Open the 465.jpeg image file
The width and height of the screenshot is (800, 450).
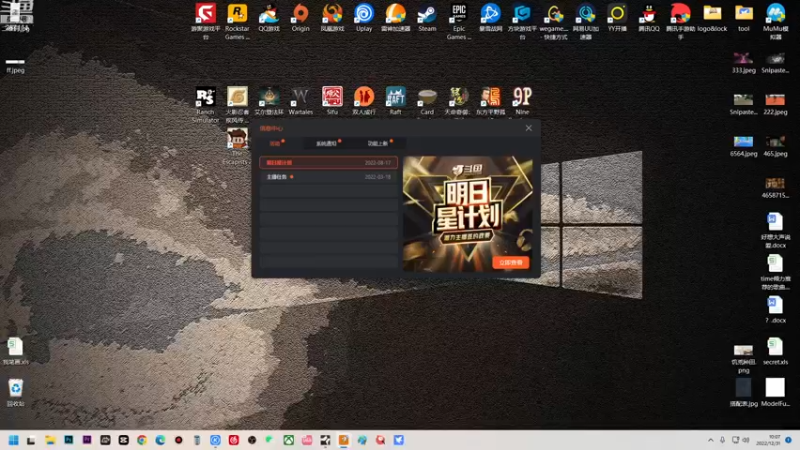(x=775, y=146)
